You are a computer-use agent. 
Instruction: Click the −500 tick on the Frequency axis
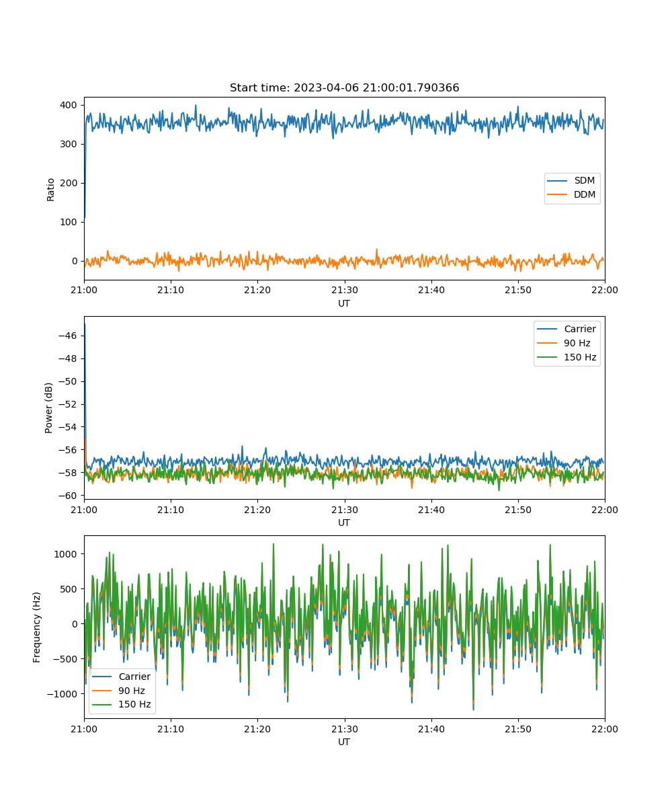click(66, 659)
